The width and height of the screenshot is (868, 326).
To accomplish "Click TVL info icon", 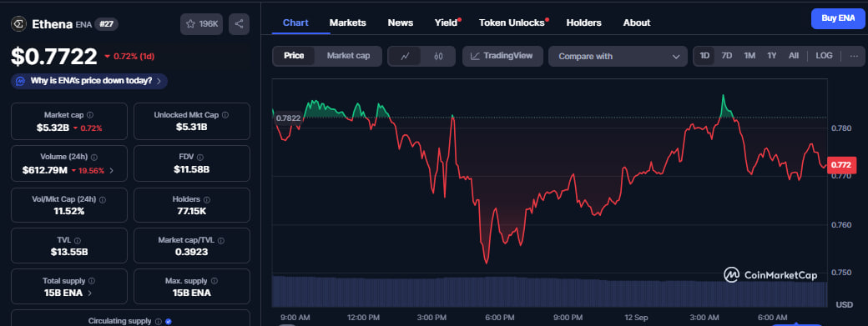I will 78,241.
